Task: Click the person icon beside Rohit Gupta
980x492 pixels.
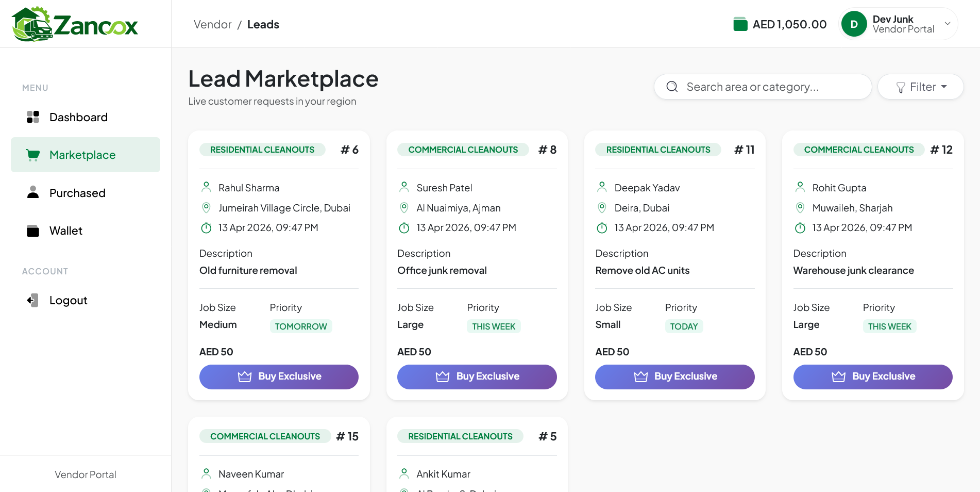Action: point(800,187)
